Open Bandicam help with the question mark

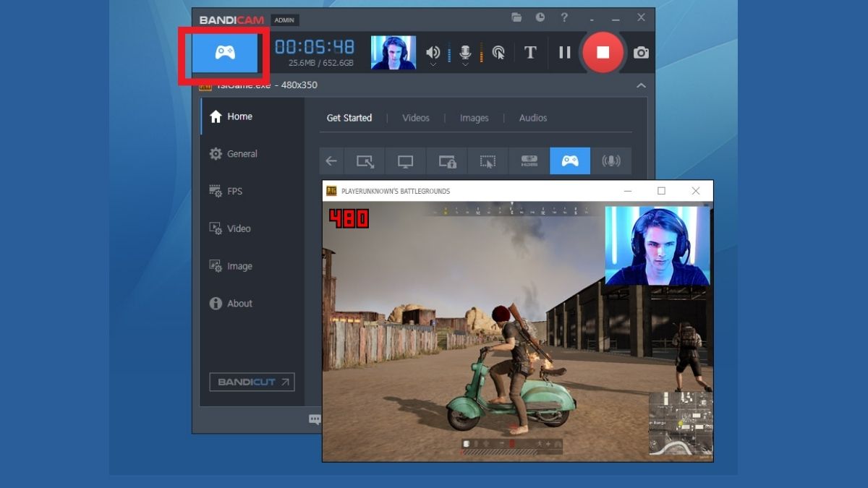564,17
